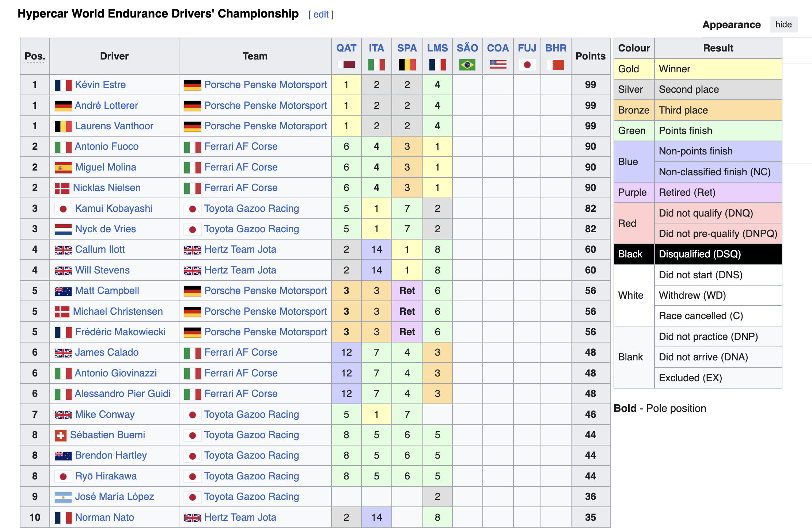This screenshot has width=812, height=528.
Task: Click the Black colour legend cell
Action: click(x=634, y=254)
